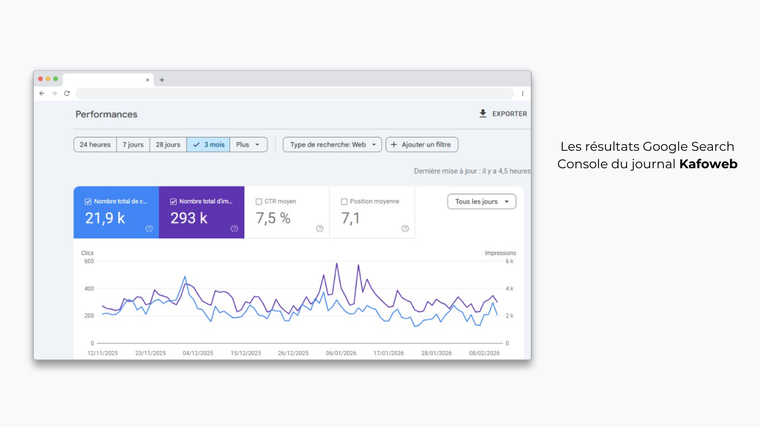
Task: Click the browser back arrow
Action: [42, 93]
